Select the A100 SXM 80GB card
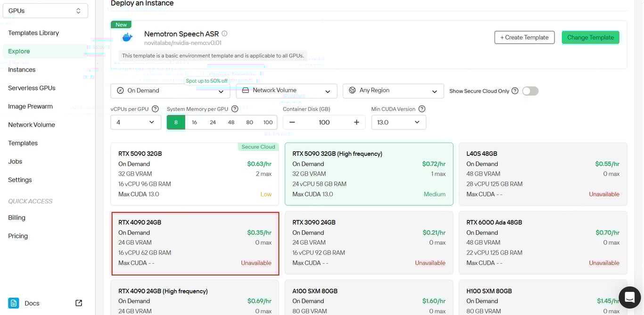The height and width of the screenshot is (315, 644). [x=369, y=298]
